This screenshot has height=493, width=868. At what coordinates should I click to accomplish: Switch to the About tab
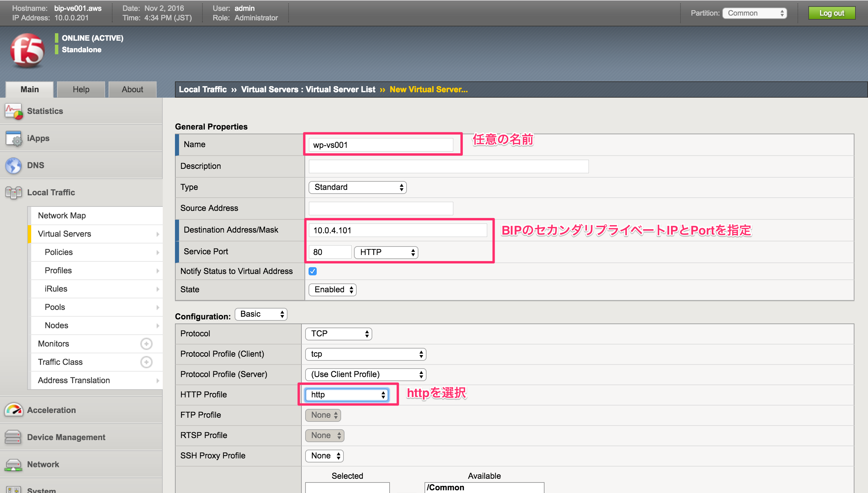click(132, 89)
